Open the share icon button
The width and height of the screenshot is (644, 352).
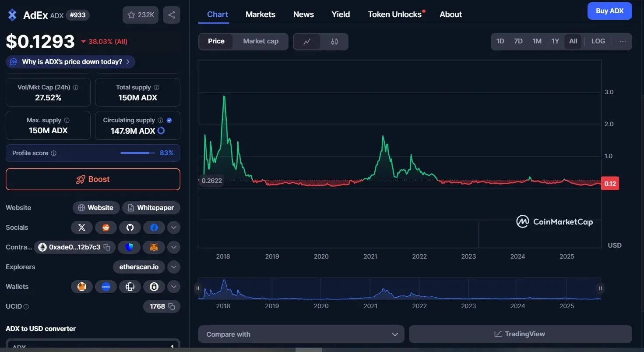point(172,15)
